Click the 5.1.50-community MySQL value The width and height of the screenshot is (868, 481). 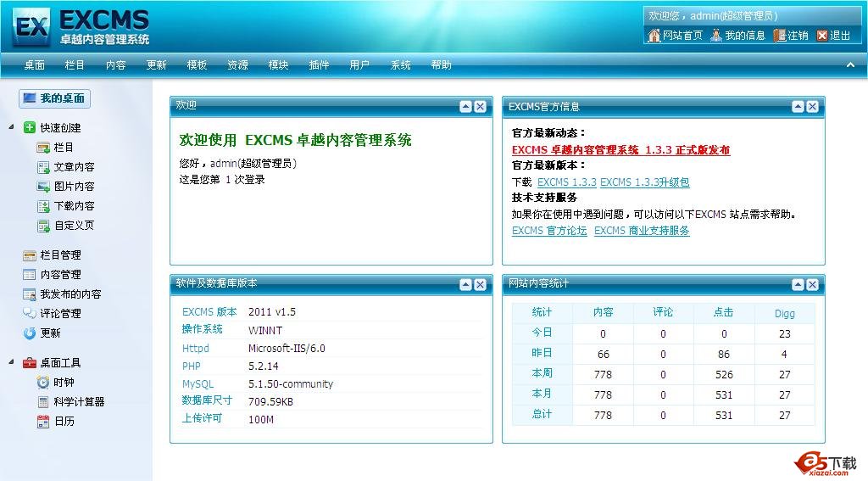point(291,384)
